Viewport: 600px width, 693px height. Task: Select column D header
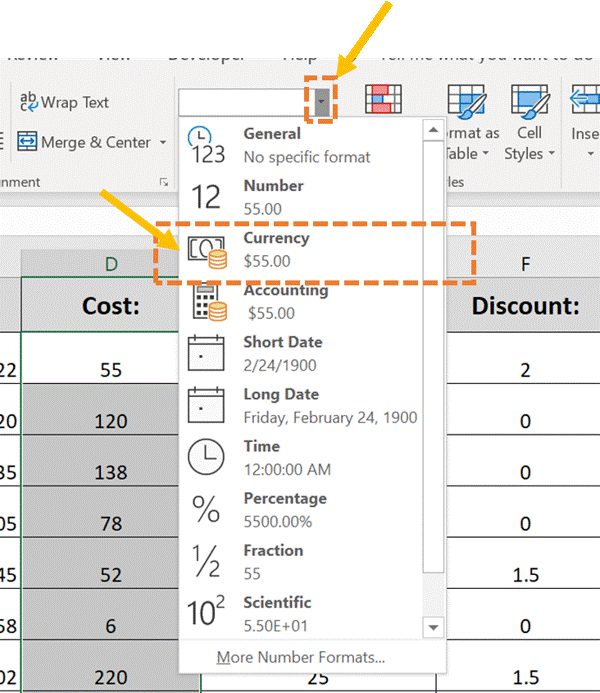[x=100, y=264]
